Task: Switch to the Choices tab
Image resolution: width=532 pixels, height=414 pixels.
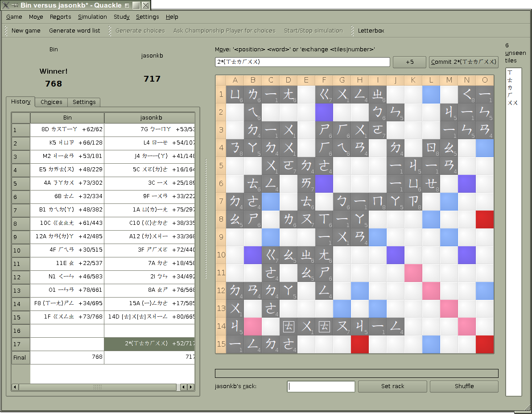Action: pyautogui.click(x=51, y=102)
